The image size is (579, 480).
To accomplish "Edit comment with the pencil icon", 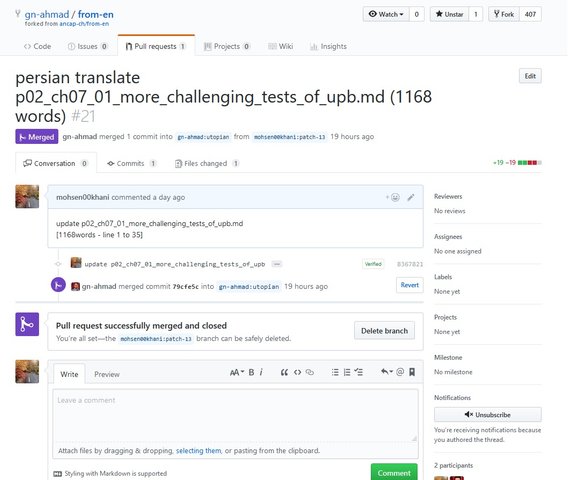I will pos(411,197).
